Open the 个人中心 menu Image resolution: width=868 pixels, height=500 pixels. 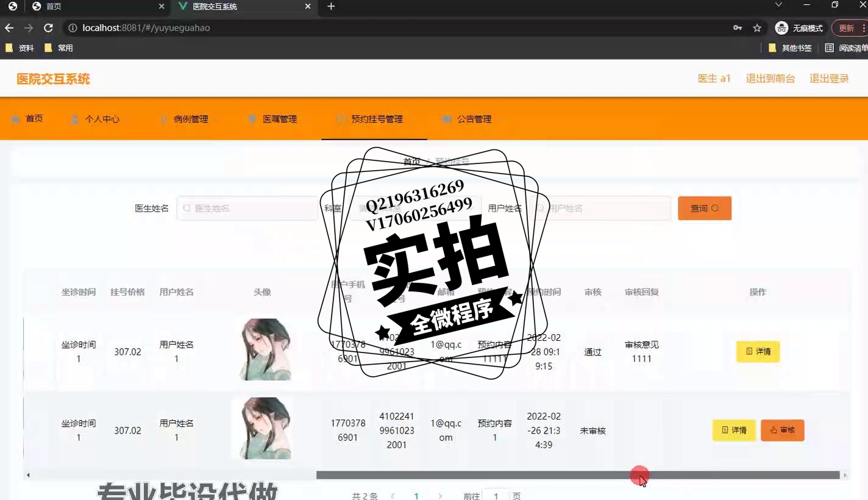[101, 119]
